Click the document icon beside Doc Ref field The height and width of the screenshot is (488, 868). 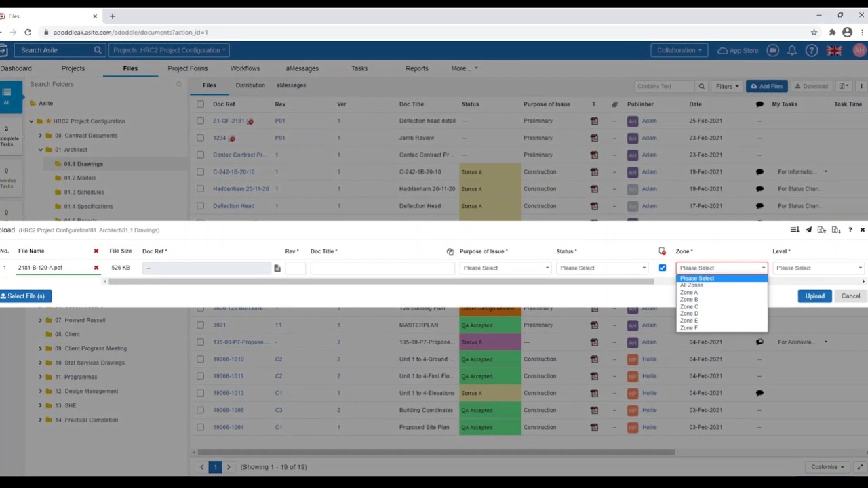click(x=277, y=268)
